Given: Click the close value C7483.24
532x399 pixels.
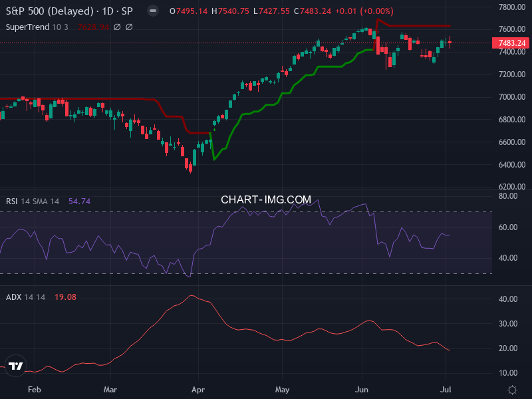Looking at the screenshot, I should click(x=313, y=11).
